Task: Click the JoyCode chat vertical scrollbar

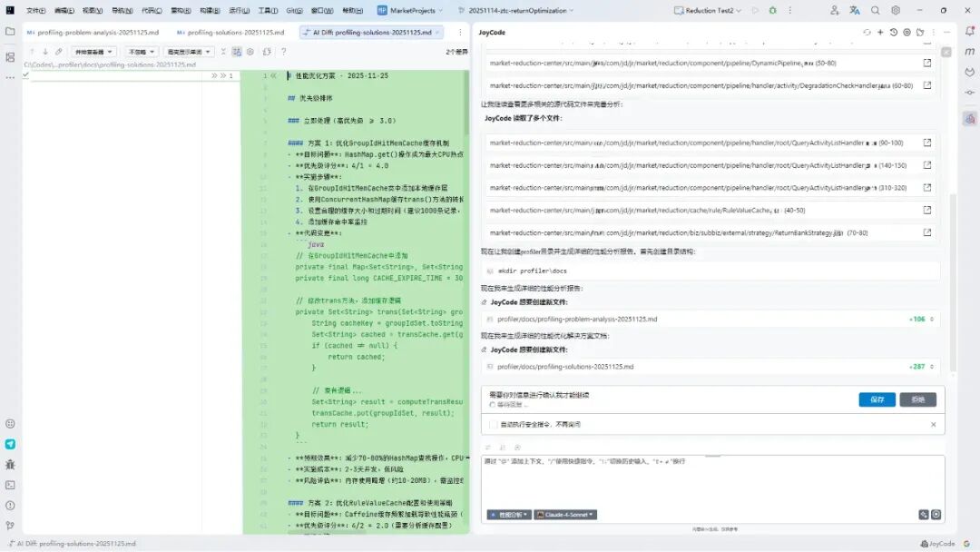Action: [953, 281]
